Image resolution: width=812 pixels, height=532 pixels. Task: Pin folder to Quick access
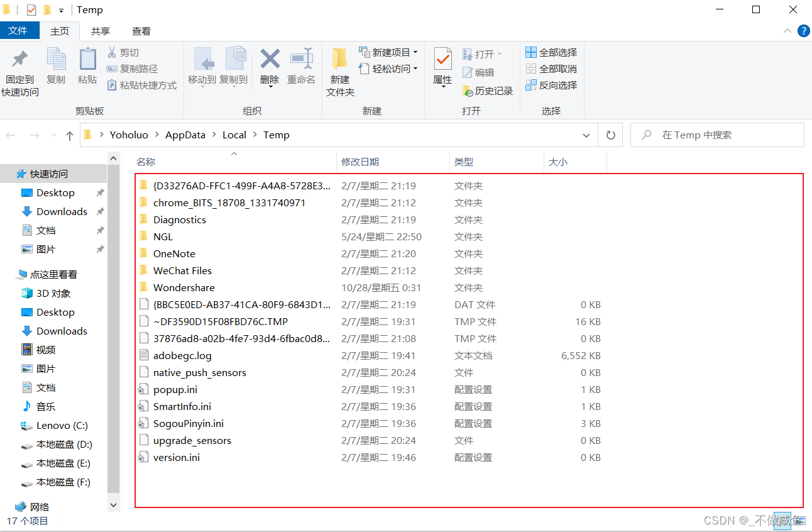pyautogui.click(x=20, y=73)
